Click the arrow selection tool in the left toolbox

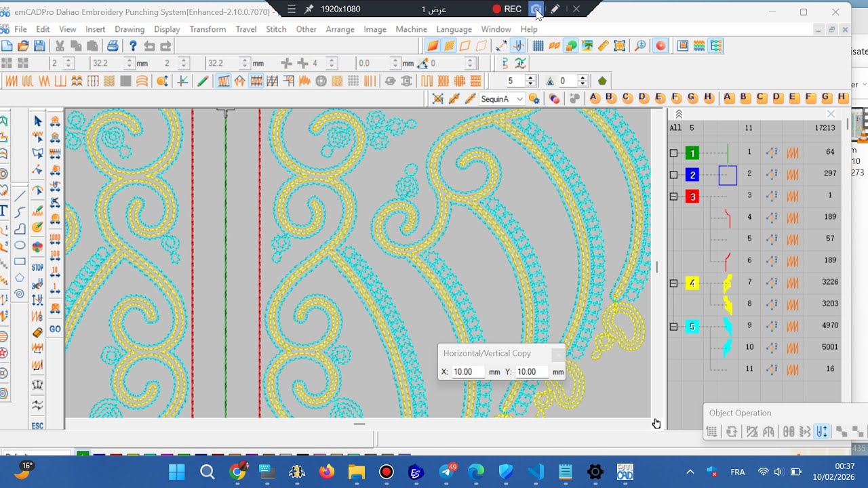pos(37,121)
